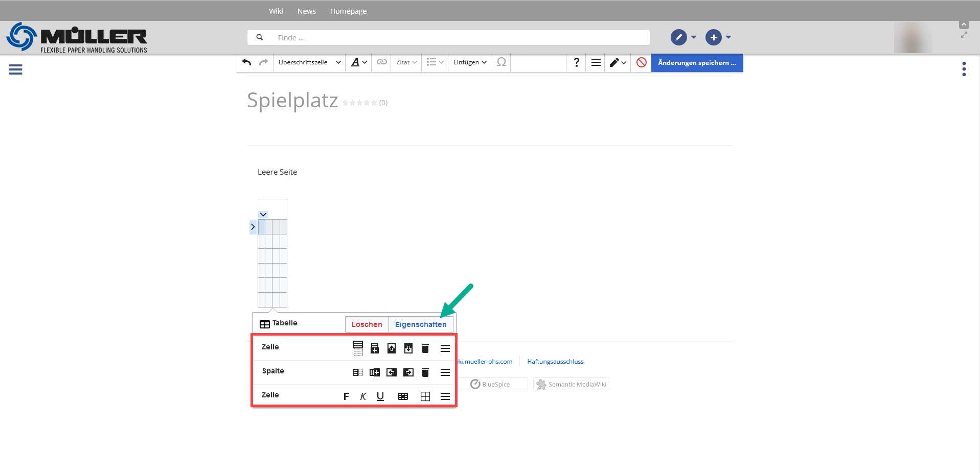Image resolution: width=980 pixels, height=473 pixels.
Task: Delete the row using the Zeile trash icon
Action: point(425,348)
